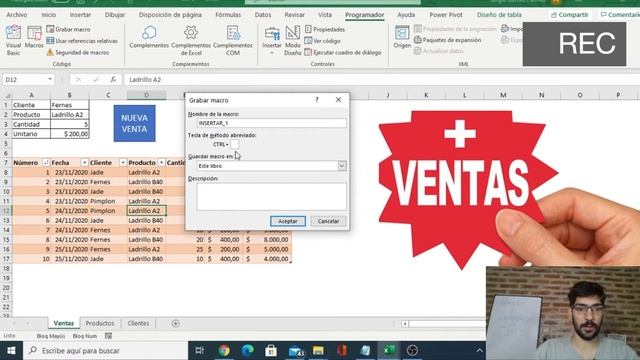640x360 pixels.
Task: Click the taskbar search box
Action: 105,351
